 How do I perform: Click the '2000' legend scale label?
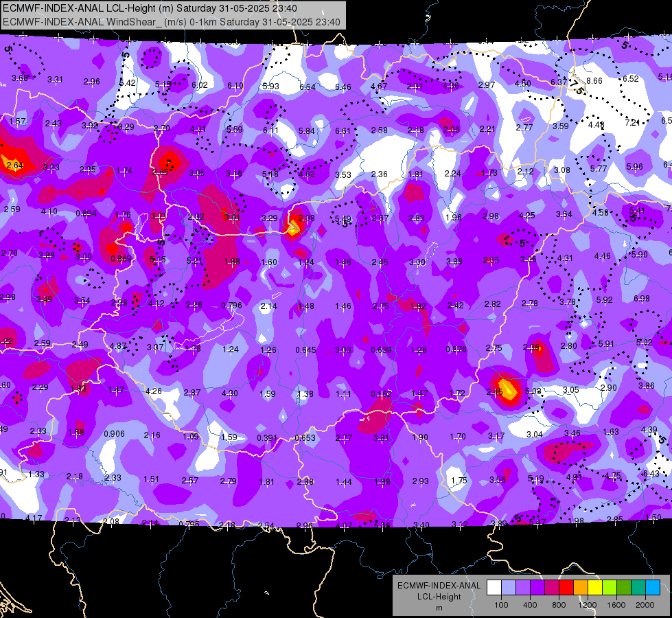pos(645,605)
